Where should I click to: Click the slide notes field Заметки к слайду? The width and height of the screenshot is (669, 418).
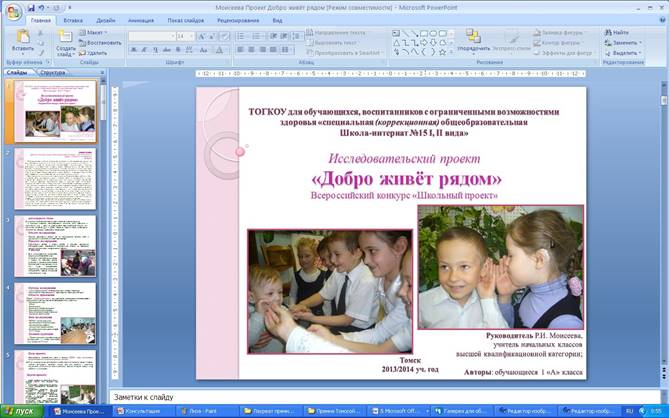[x=384, y=397]
